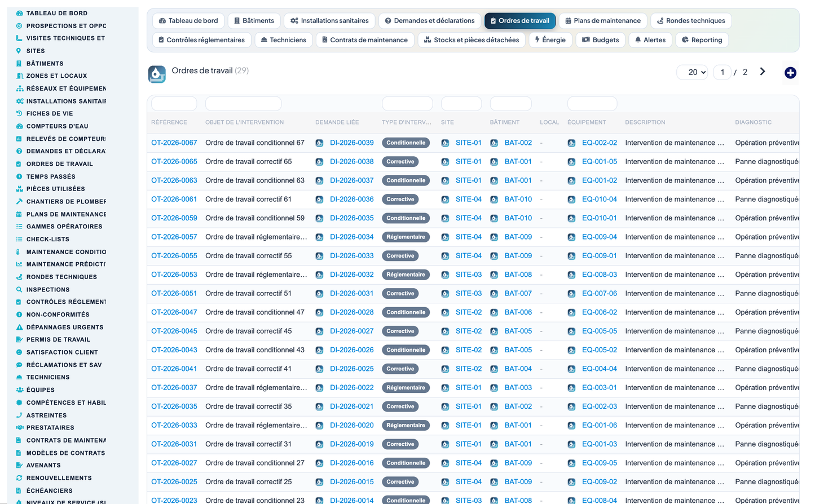Switch to the Plans de maintenance tab
Screen dimensions: 815x504
coord(602,21)
